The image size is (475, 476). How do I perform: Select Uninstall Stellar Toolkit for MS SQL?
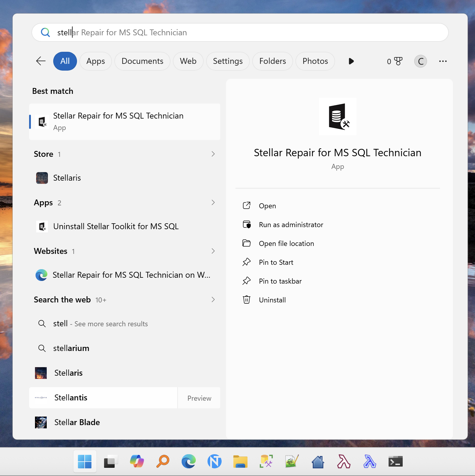[x=125, y=227]
